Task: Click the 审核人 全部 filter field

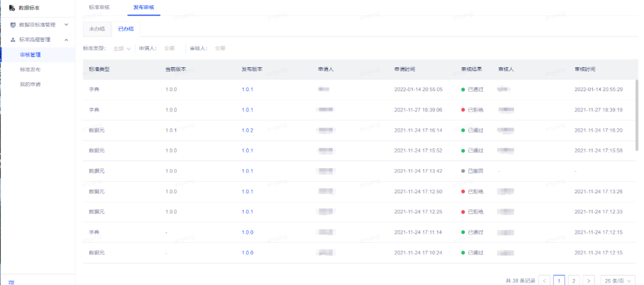Action: [220, 48]
